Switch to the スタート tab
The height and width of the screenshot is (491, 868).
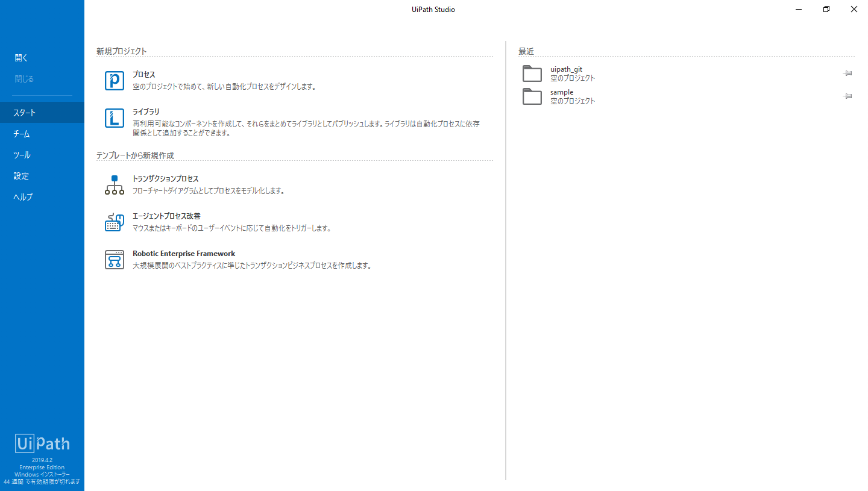[42, 113]
